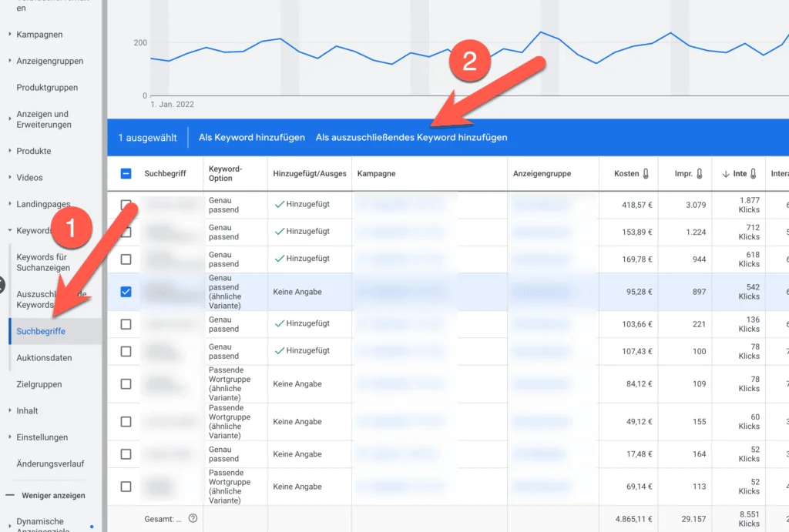Expand the Videos sidebar section

click(x=9, y=178)
